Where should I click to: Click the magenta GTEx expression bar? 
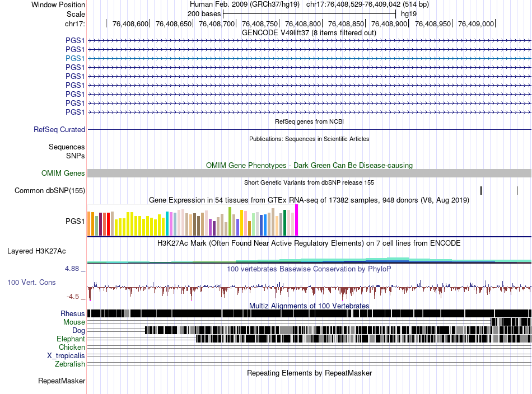pyautogui.click(x=297, y=220)
